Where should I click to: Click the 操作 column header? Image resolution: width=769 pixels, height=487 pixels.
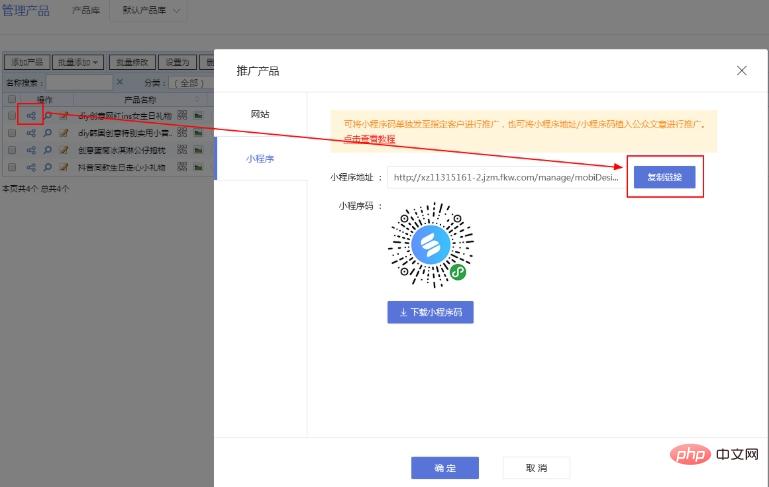[45, 100]
